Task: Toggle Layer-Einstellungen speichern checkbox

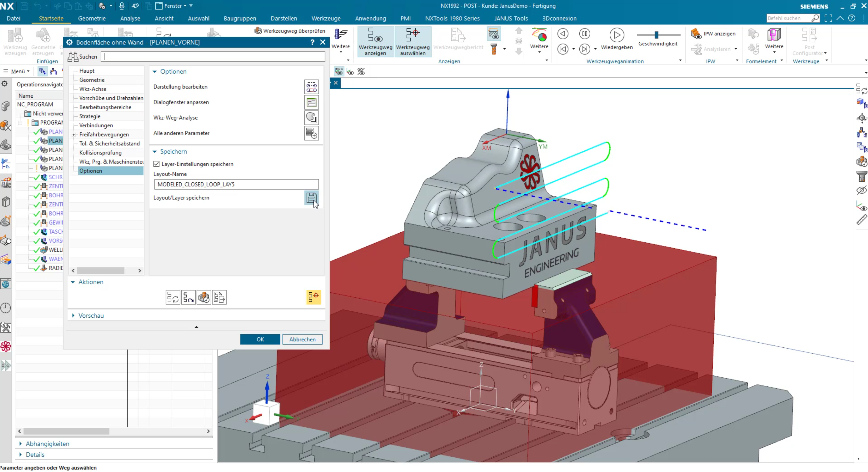Action: pos(156,164)
